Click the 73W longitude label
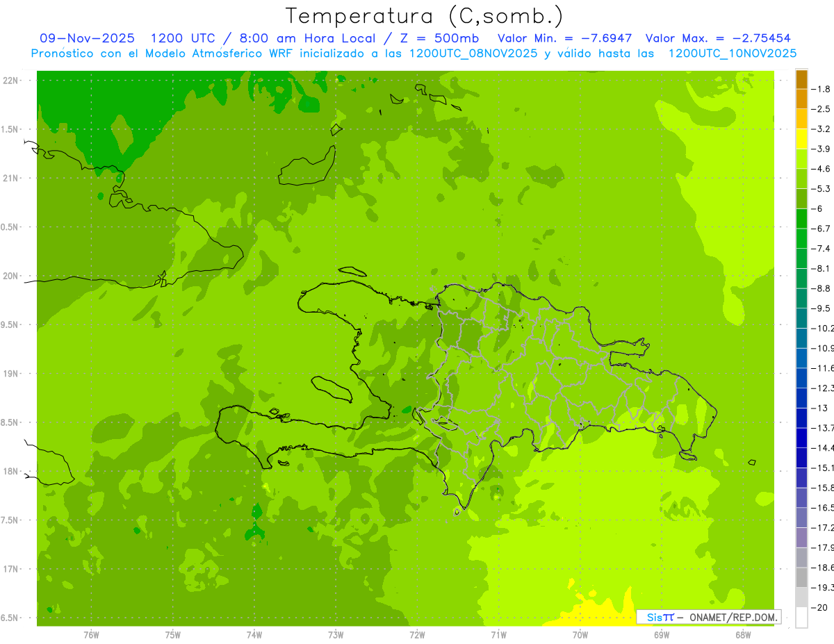834x644 pixels. 336,635
